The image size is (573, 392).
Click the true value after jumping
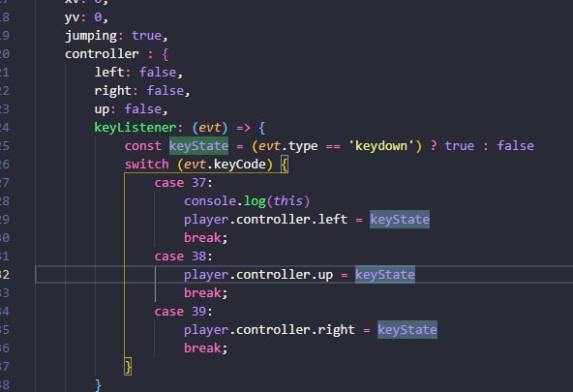pos(146,36)
